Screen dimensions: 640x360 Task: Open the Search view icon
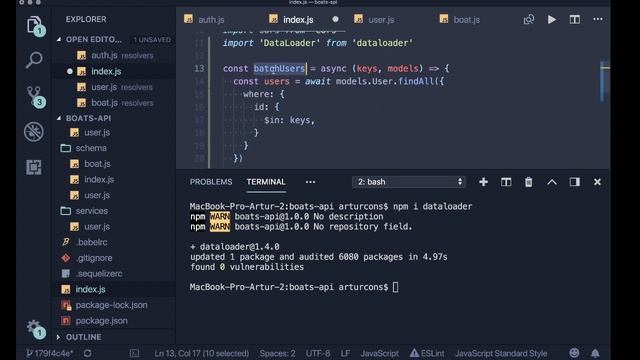pyautogui.click(x=34, y=60)
